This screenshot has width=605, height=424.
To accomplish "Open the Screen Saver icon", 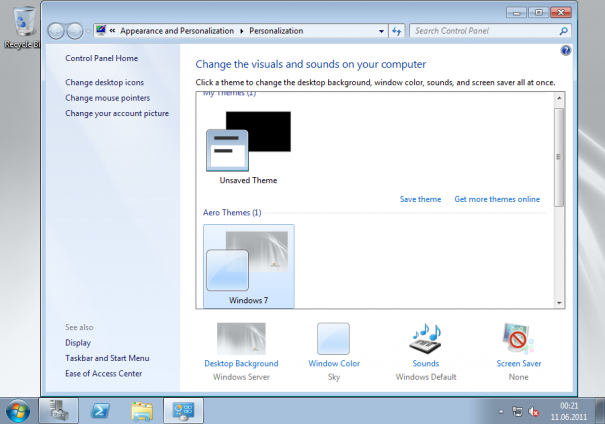I will coord(518,338).
